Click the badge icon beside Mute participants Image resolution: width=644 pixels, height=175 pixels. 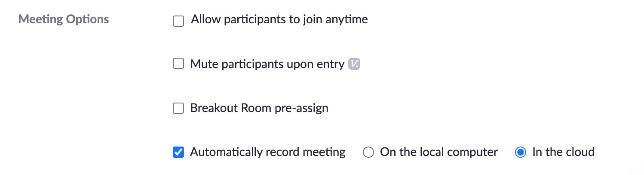point(354,64)
